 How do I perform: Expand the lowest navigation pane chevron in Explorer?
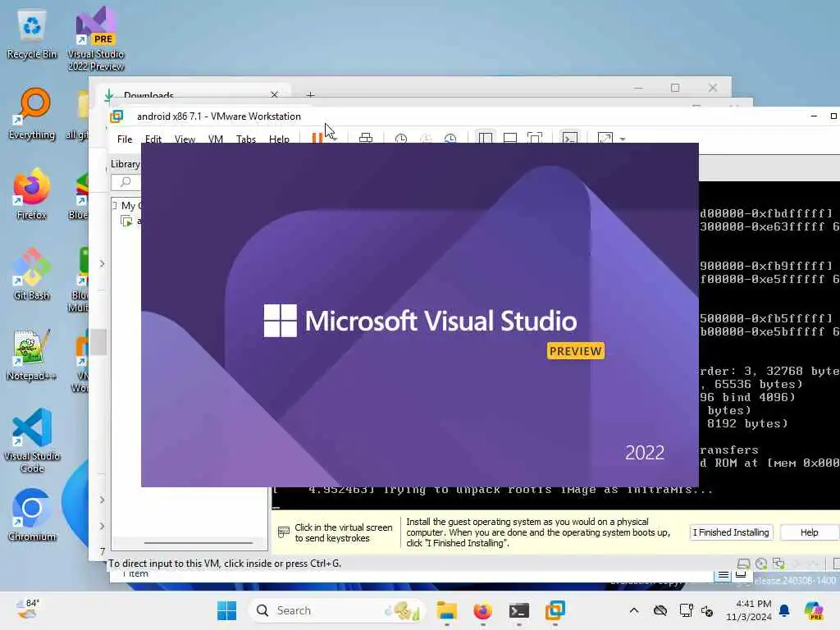click(102, 526)
